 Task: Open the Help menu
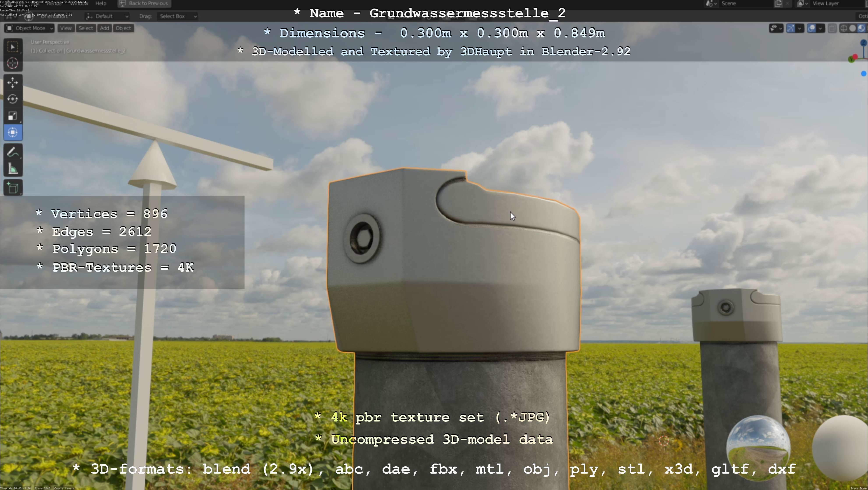101,3
